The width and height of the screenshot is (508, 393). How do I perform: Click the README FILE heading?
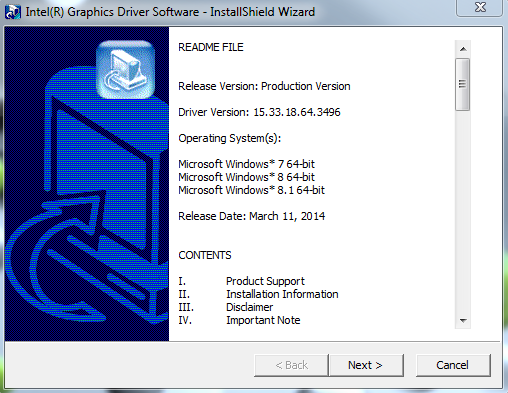(x=211, y=47)
